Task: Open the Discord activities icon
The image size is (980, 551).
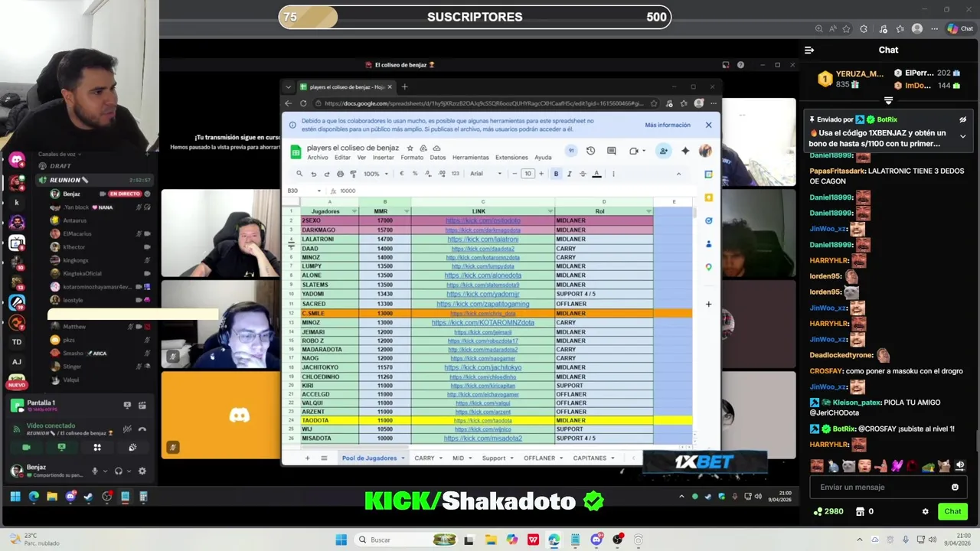Action: [x=97, y=447]
